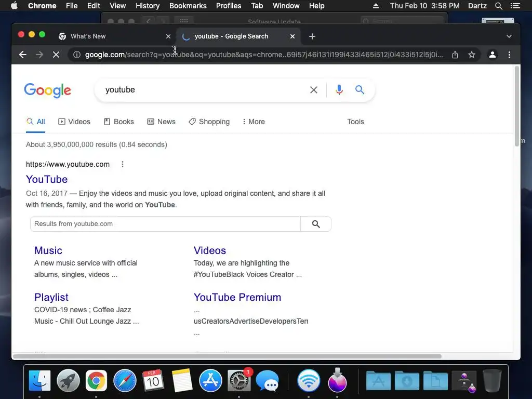Clear the Google search box text

point(314,90)
